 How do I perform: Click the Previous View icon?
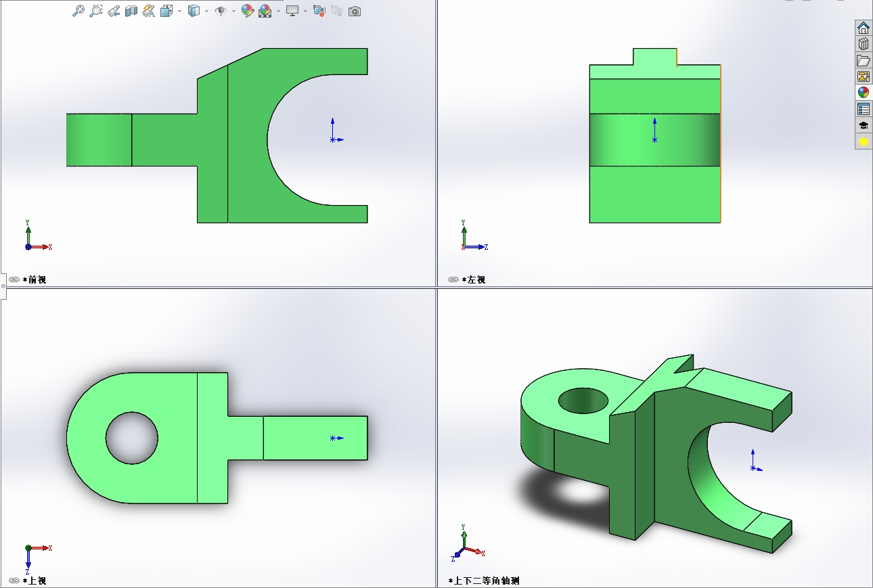pos(114,11)
